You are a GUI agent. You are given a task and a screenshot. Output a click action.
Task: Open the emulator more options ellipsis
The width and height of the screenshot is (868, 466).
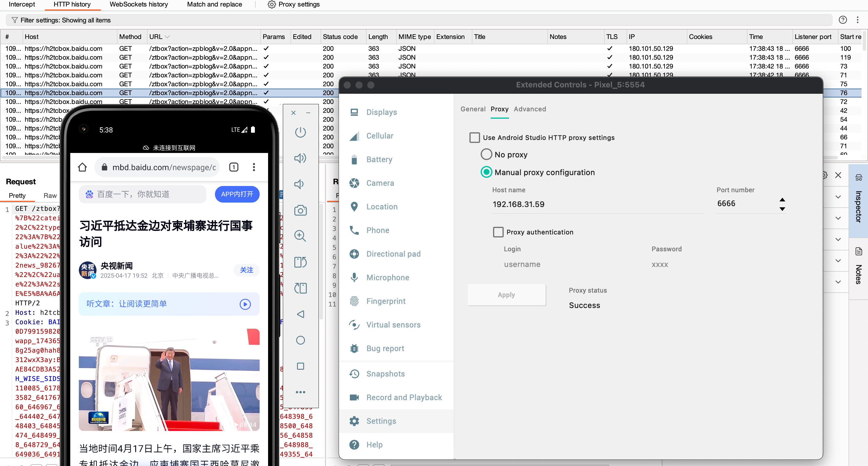[x=300, y=392]
